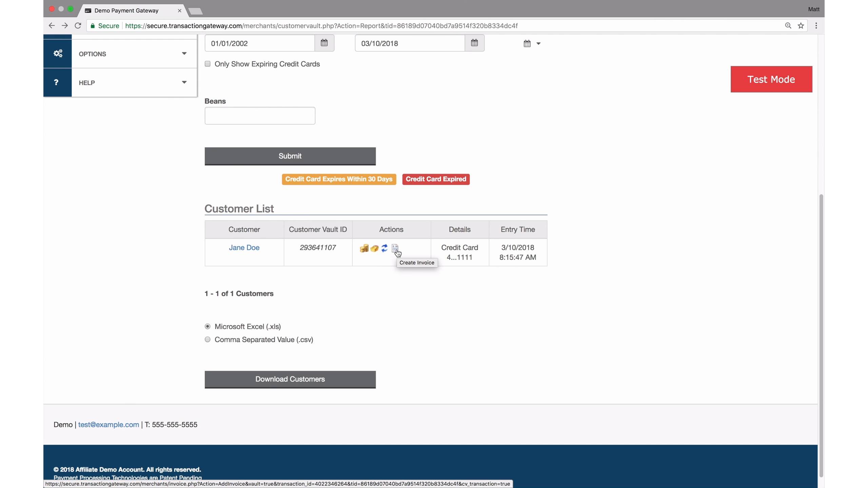Close the Demo Payment Gateway tab
Viewport: 868px width, 488px height.
point(180,11)
